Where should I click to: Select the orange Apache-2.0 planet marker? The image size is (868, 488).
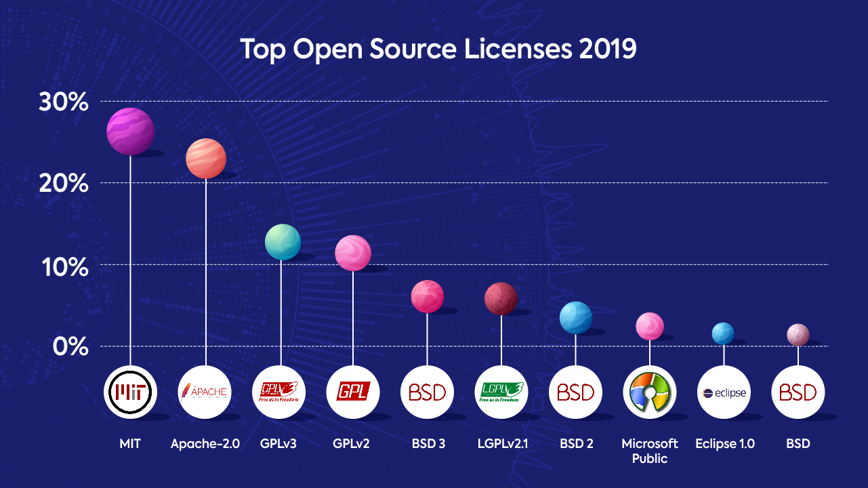click(x=205, y=159)
